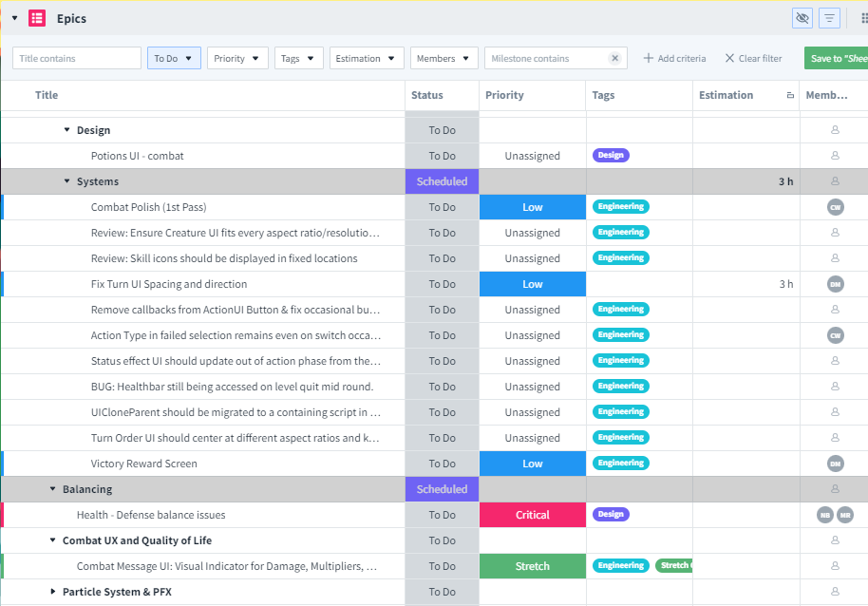The height and width of the screenshot is (606, 868).
Task: Open the filter lines icon button
Action: (829, 18)
